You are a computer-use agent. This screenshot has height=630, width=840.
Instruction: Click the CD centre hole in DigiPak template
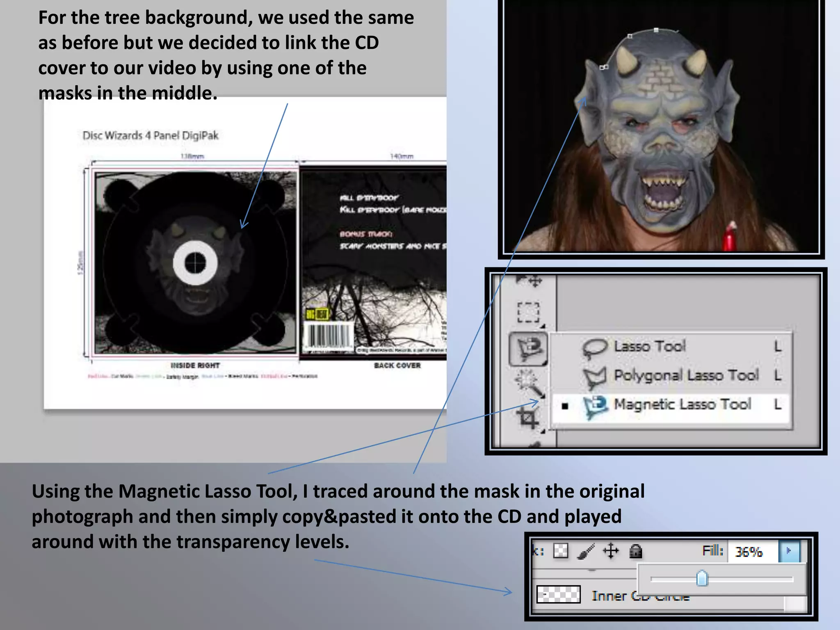(195, 263)
